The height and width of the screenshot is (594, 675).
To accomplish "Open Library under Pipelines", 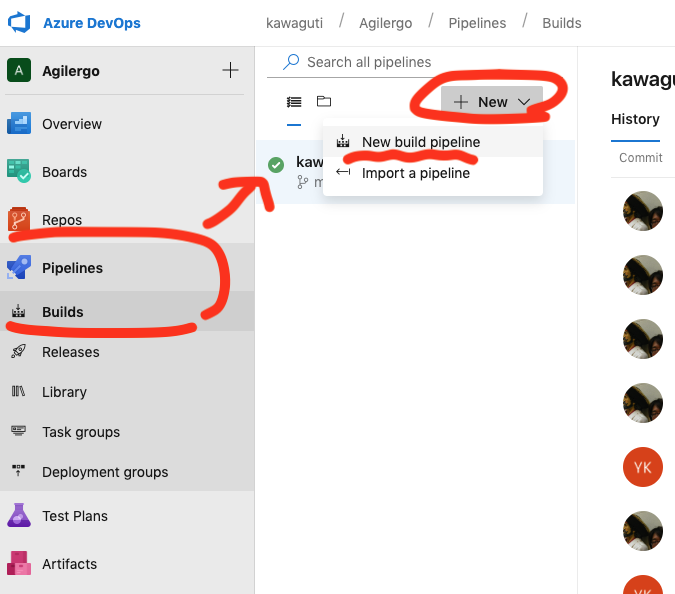I will (x=65, y=392).
